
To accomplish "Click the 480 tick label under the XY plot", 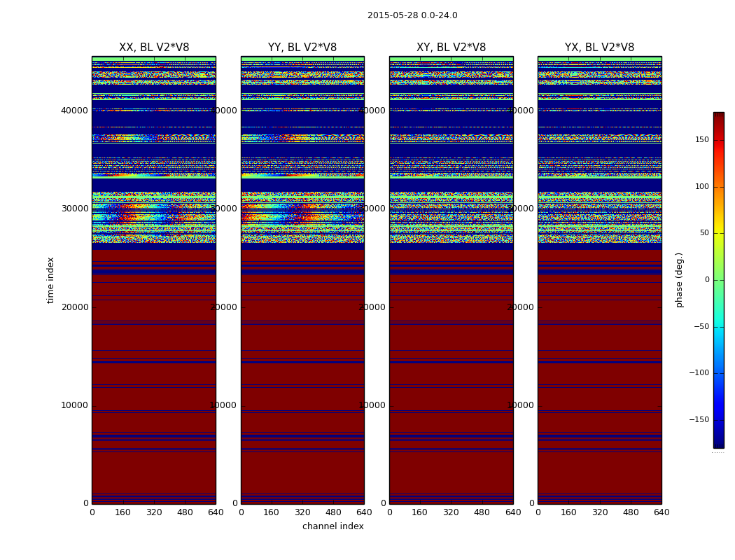I will 482,512.
